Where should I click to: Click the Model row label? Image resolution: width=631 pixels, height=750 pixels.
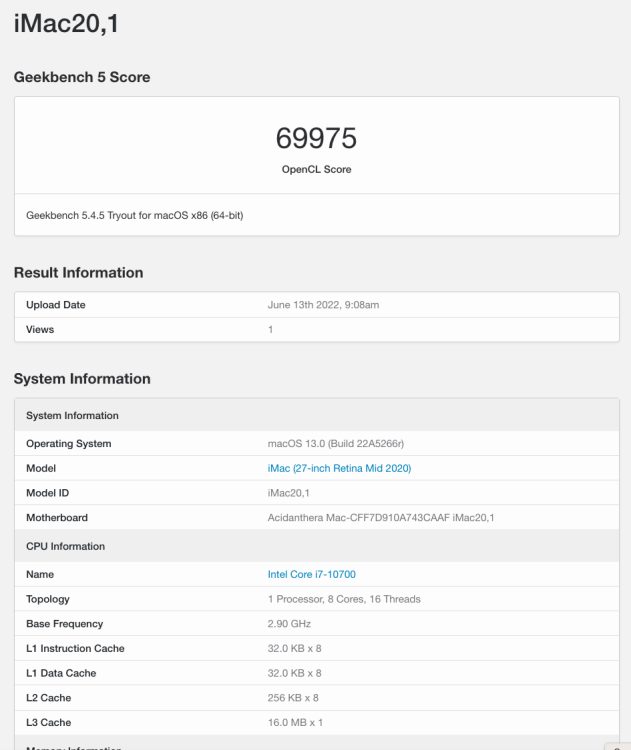click(x=41, y=468)
